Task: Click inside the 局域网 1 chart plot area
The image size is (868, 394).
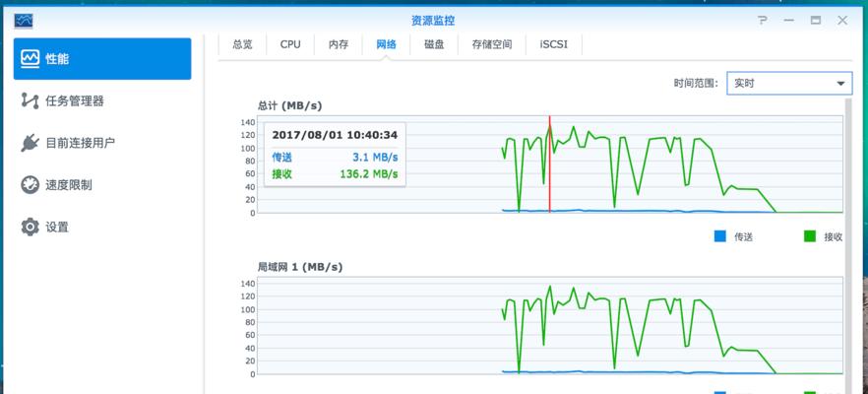Action: (x=550, y=326)
